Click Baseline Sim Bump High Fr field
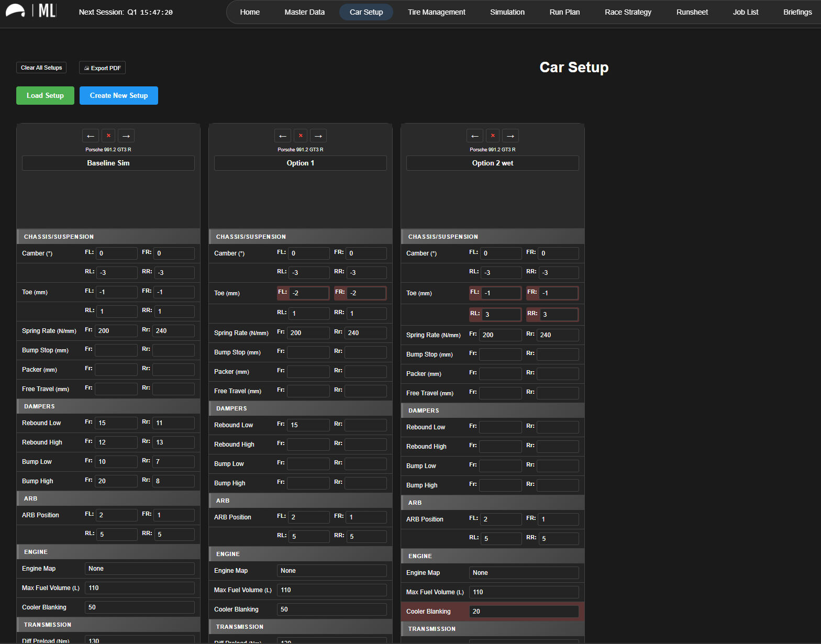 pos(116,481)
